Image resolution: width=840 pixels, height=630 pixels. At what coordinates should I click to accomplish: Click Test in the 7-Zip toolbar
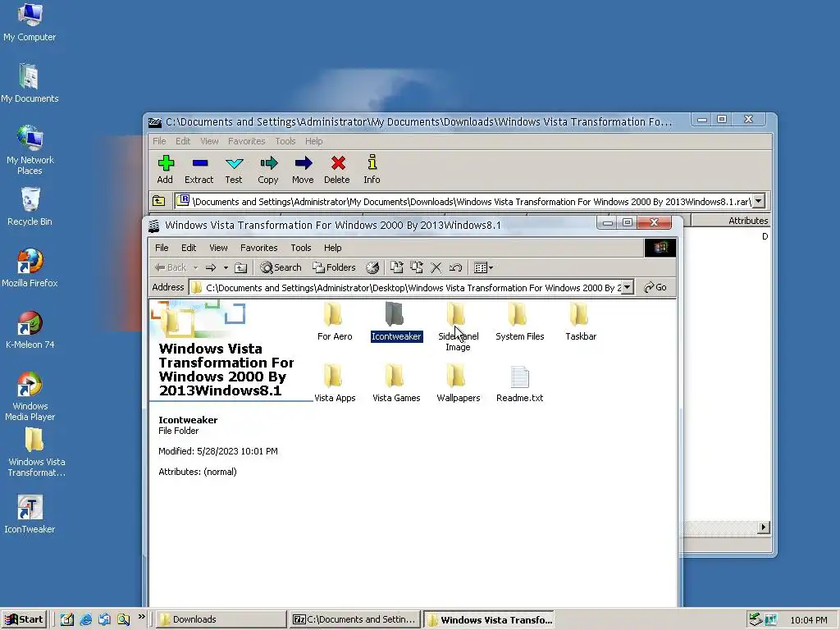coord(234,169)
